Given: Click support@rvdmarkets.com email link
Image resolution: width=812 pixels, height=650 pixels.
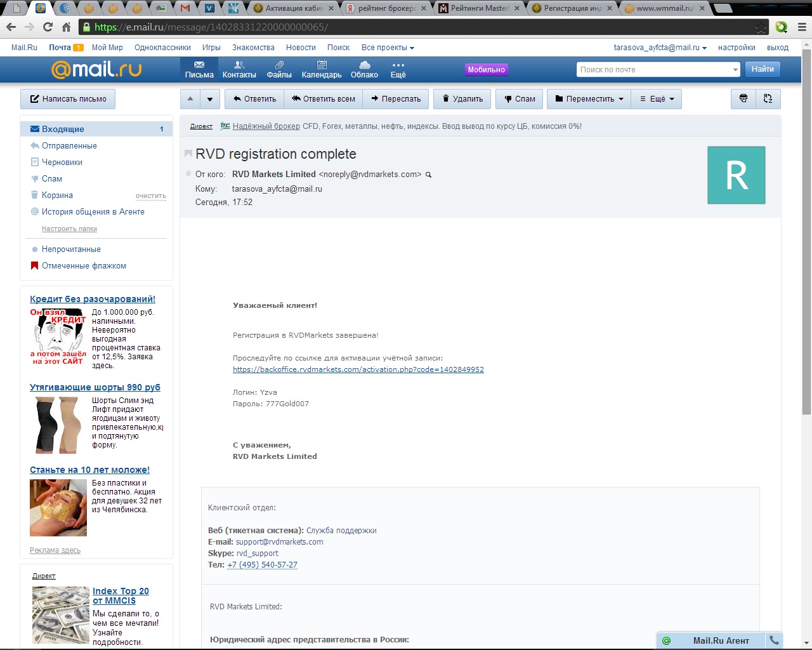Looking at the screenshot, I should click(280, 542).
